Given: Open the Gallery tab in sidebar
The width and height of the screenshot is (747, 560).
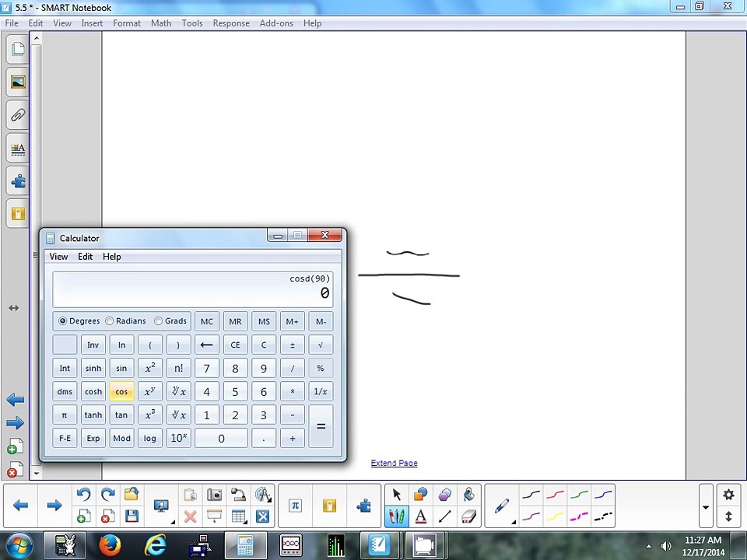Looking at the screenshot, I should tap(18, 82).
